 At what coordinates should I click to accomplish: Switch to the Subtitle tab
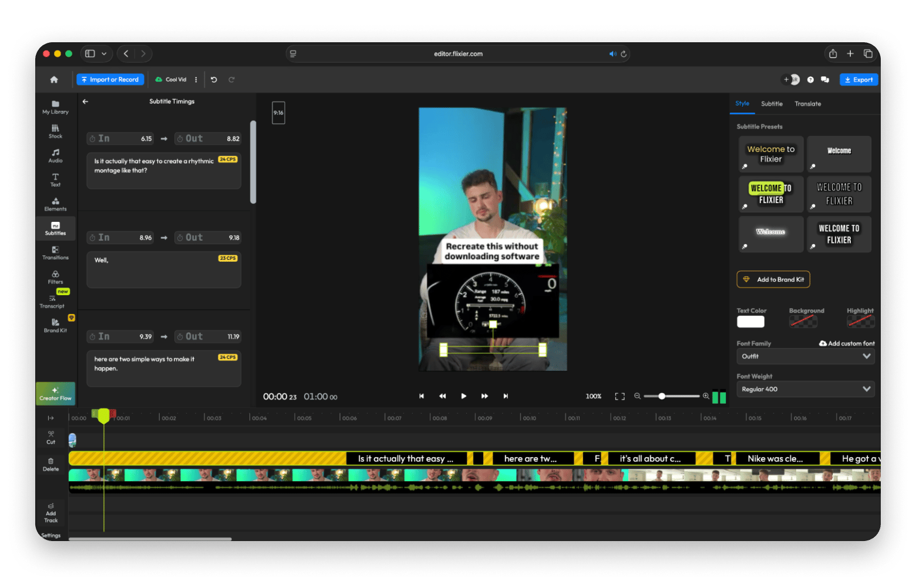point(772,103)
